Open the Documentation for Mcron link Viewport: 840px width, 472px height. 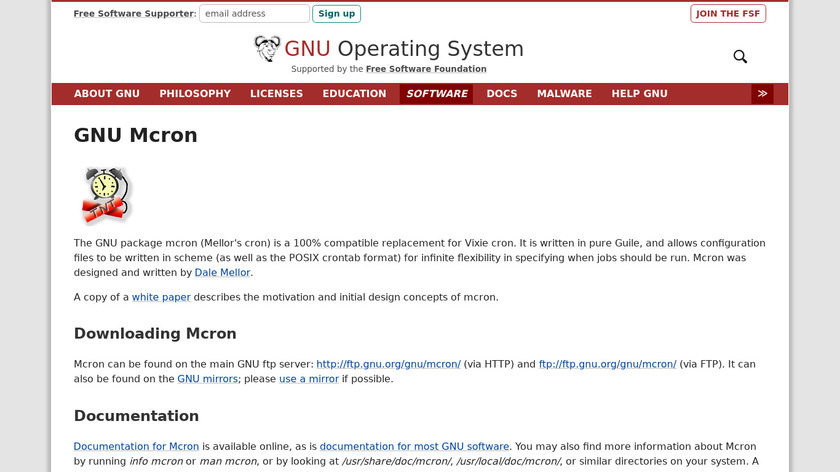pos(136,446)
